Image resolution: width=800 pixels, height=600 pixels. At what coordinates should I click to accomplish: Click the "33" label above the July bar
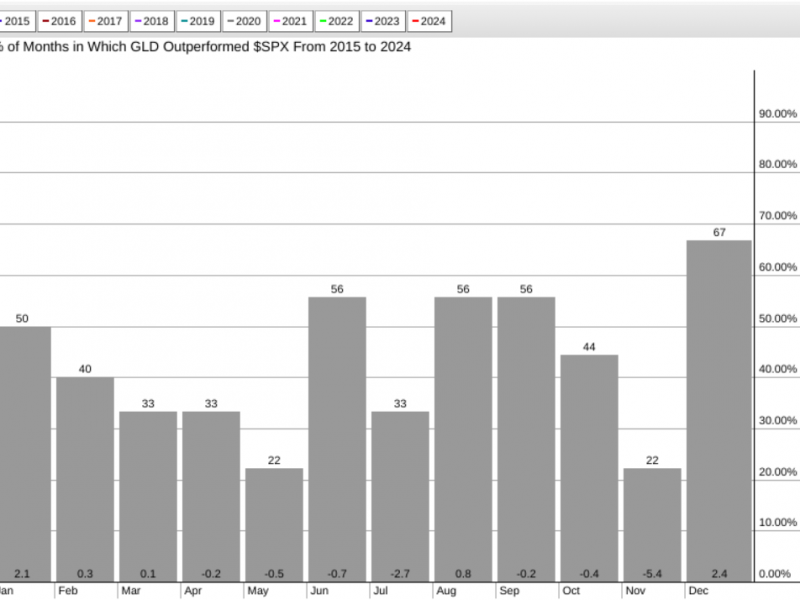tap(400, 404)
